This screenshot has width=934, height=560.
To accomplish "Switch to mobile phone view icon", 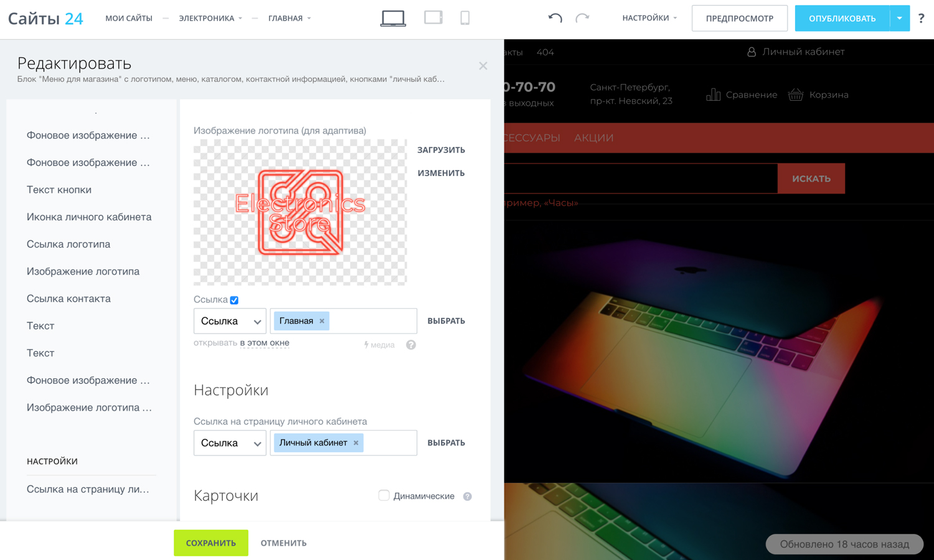I will pos(465,17).
